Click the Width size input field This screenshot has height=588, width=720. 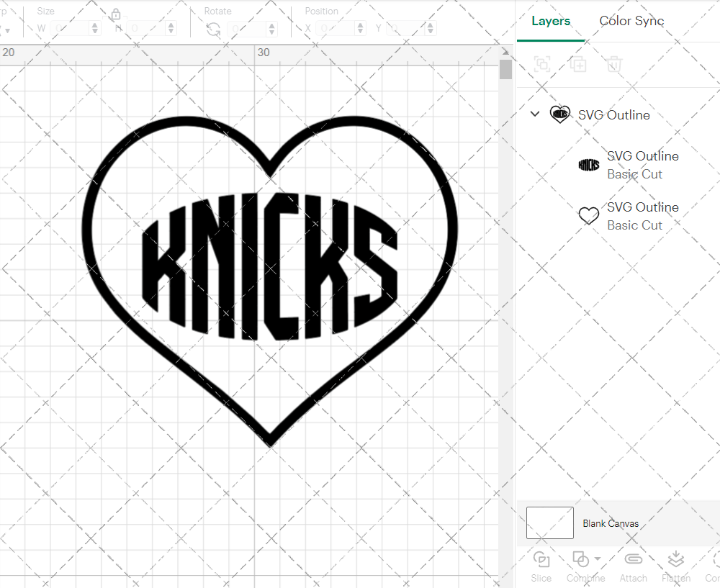click(x=71, y=29)
